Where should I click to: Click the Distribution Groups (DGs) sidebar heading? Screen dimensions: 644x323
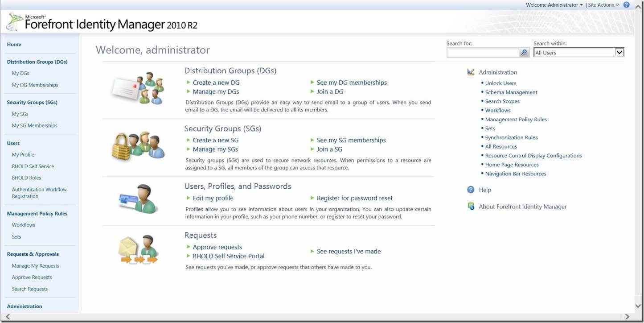(x=37, y=62)
